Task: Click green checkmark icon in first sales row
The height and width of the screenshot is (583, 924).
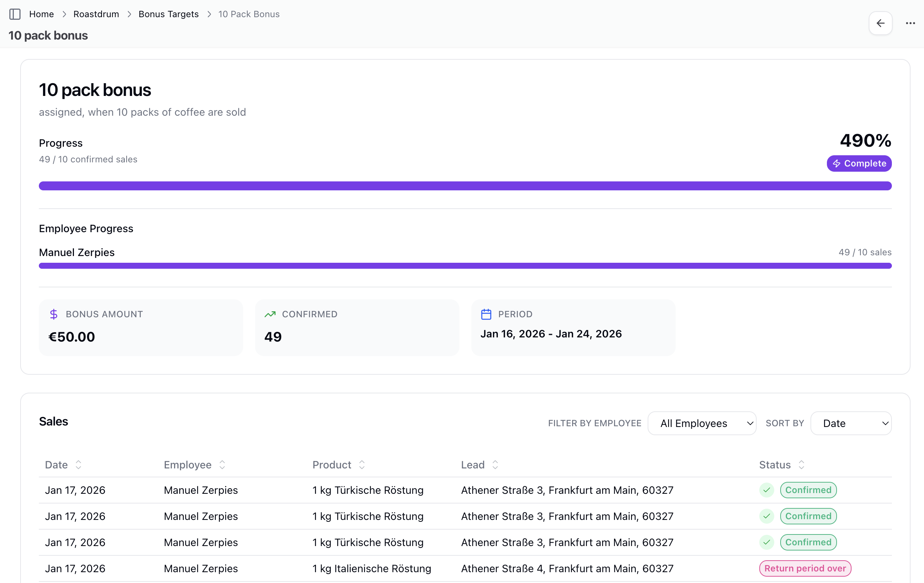Action: coord(766,490)
